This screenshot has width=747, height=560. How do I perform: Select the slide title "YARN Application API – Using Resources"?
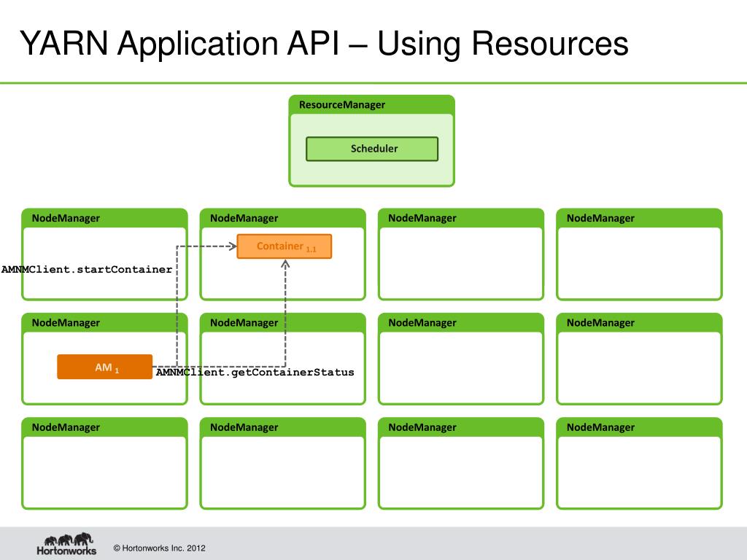324,44
